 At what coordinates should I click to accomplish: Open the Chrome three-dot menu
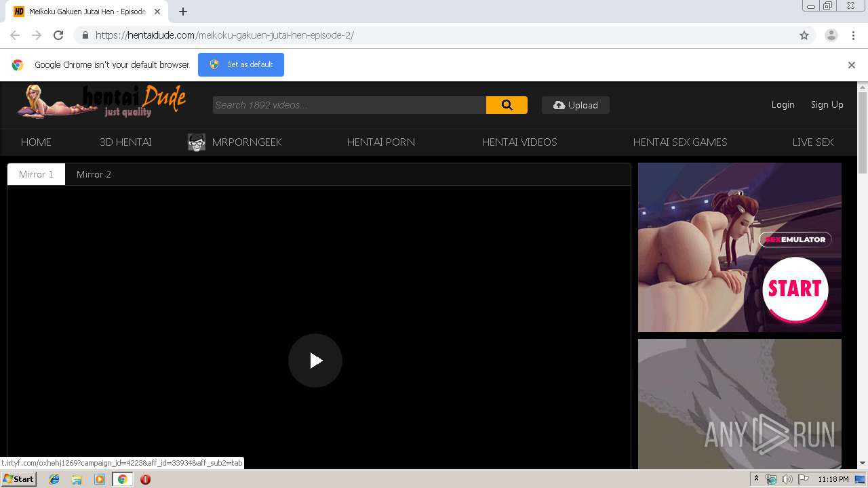point(853,35)
